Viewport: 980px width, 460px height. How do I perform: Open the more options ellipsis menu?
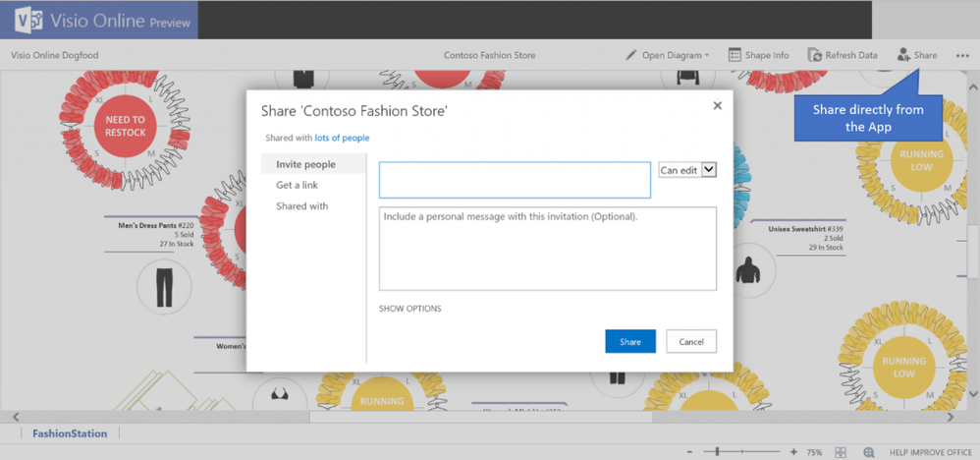pos(962,56)
